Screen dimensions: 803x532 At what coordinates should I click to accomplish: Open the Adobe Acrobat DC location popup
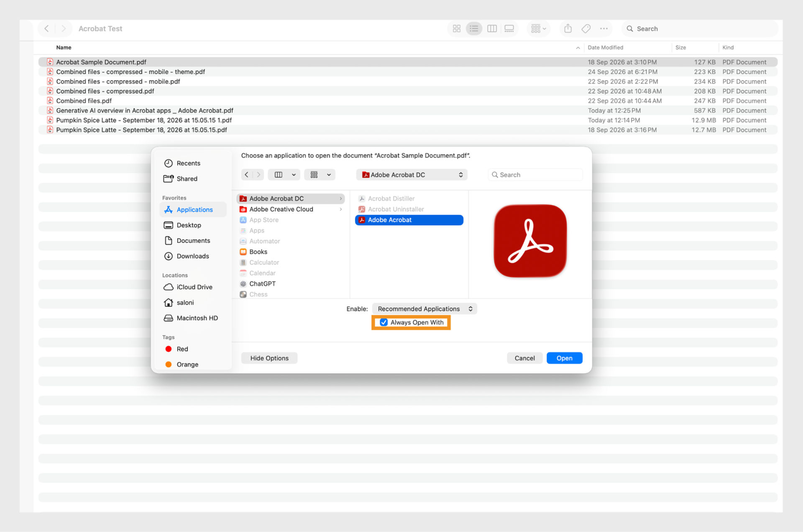(x=412, y=175)
